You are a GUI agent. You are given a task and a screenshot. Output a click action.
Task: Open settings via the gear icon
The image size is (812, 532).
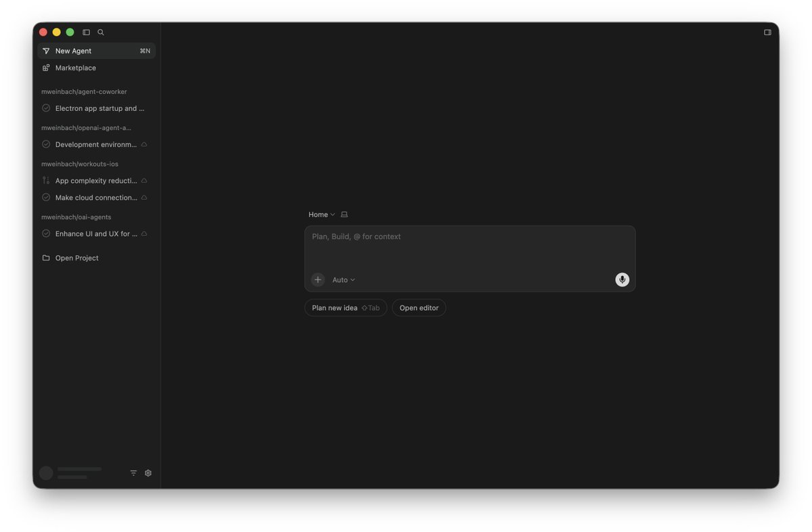148,473
